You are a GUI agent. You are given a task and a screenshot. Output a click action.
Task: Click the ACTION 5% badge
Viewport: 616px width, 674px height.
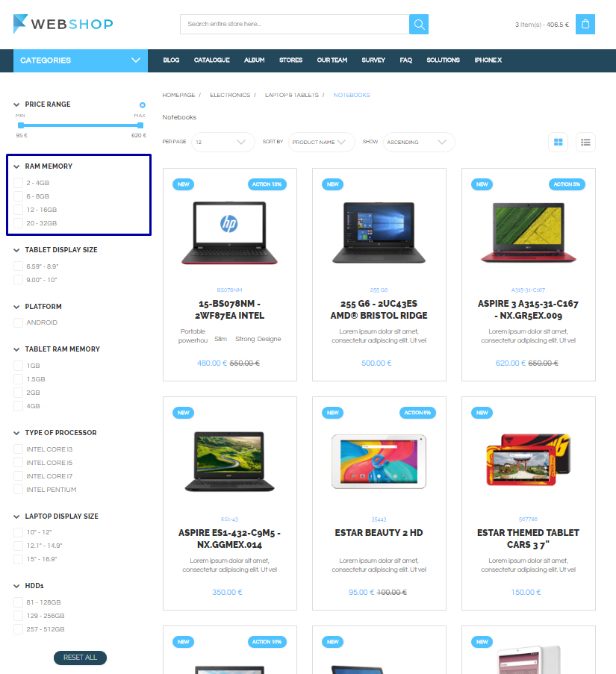point(567,184)
